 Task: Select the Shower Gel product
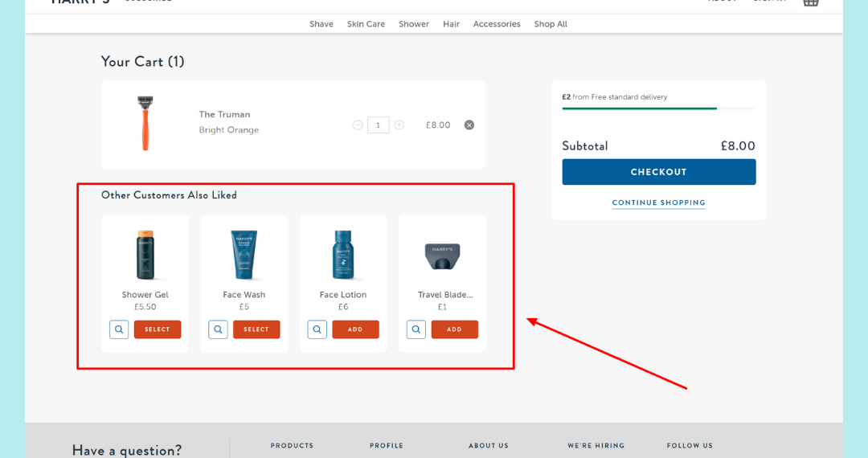(x=158, y=329)
